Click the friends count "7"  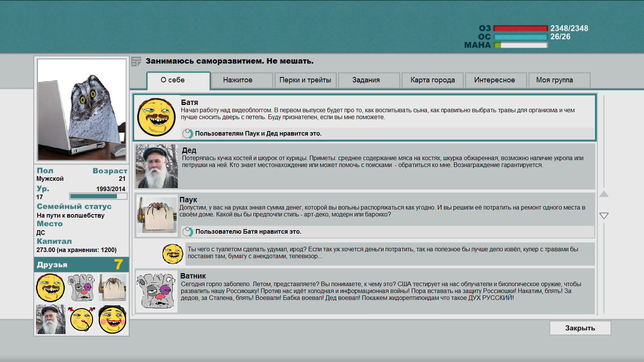tap(118, 264)
